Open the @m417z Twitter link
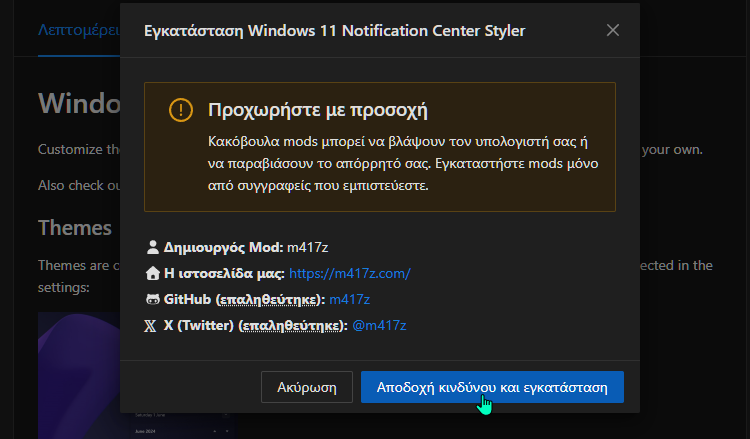 click(379, 326)
